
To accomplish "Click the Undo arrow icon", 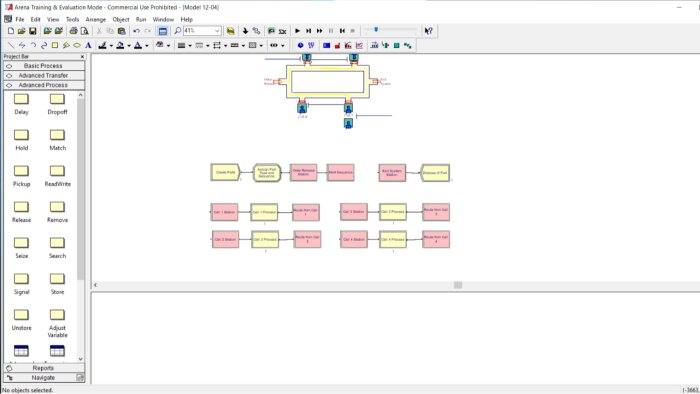I will [x=136, y=31].
